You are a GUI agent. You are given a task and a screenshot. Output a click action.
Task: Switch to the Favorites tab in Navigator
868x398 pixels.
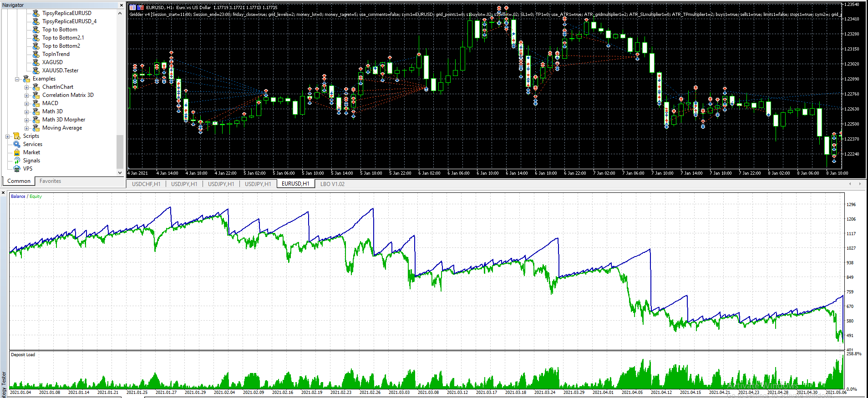coord(50,181)
